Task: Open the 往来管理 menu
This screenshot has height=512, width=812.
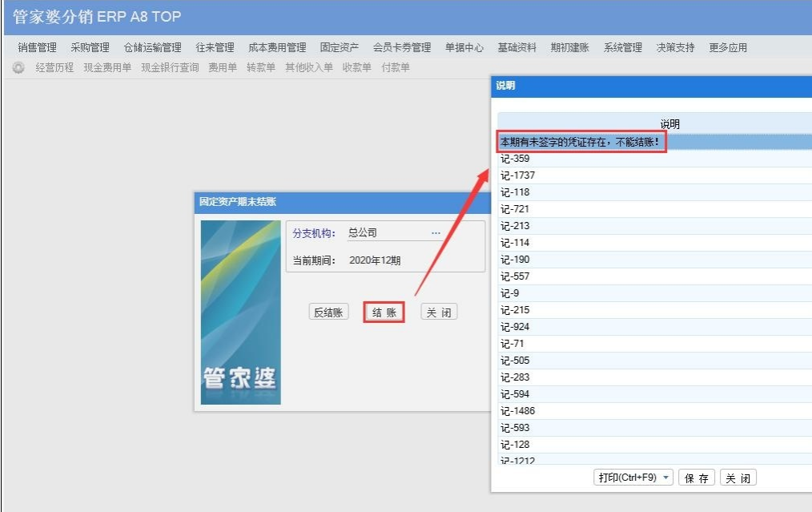Action: coord(215,48)
